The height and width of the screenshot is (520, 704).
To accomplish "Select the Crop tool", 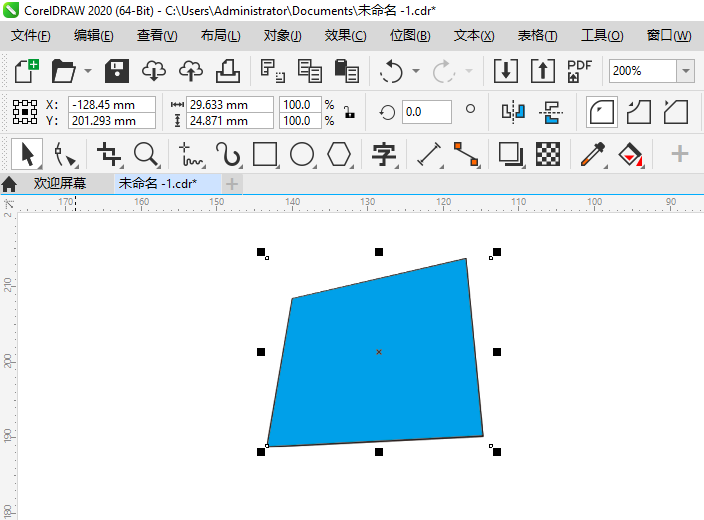I will tap(109, 154).
